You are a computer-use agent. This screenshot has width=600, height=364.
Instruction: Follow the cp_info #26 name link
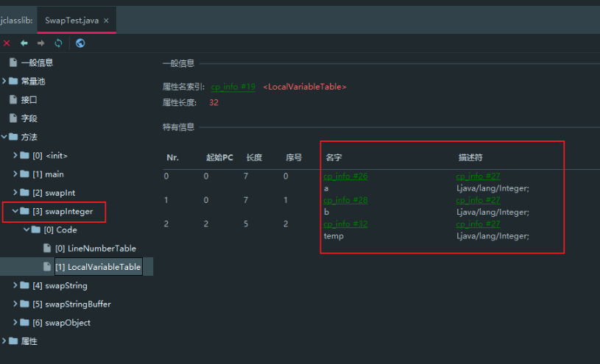[x=345, y=176]
